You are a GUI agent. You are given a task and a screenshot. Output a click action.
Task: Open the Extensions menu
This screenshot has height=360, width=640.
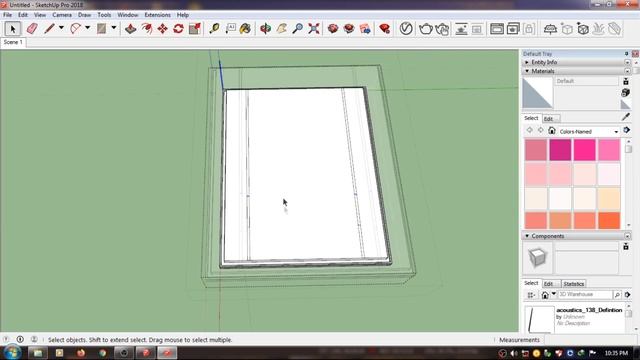(158, 15)
